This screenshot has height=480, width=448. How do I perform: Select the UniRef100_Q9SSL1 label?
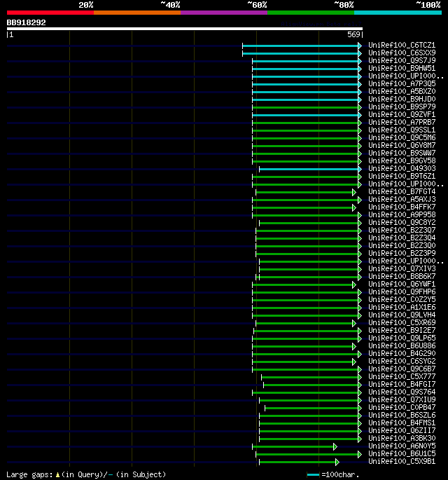(402, 130)
